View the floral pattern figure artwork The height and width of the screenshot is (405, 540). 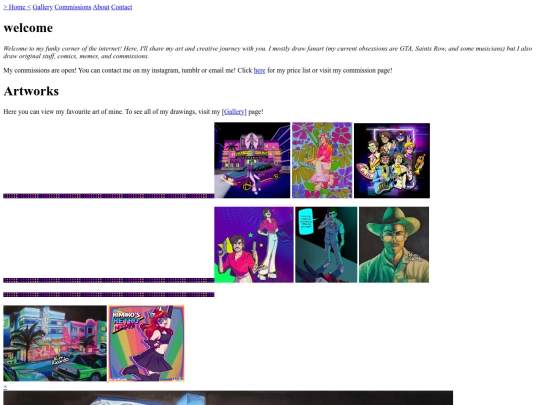coord(322,160)
